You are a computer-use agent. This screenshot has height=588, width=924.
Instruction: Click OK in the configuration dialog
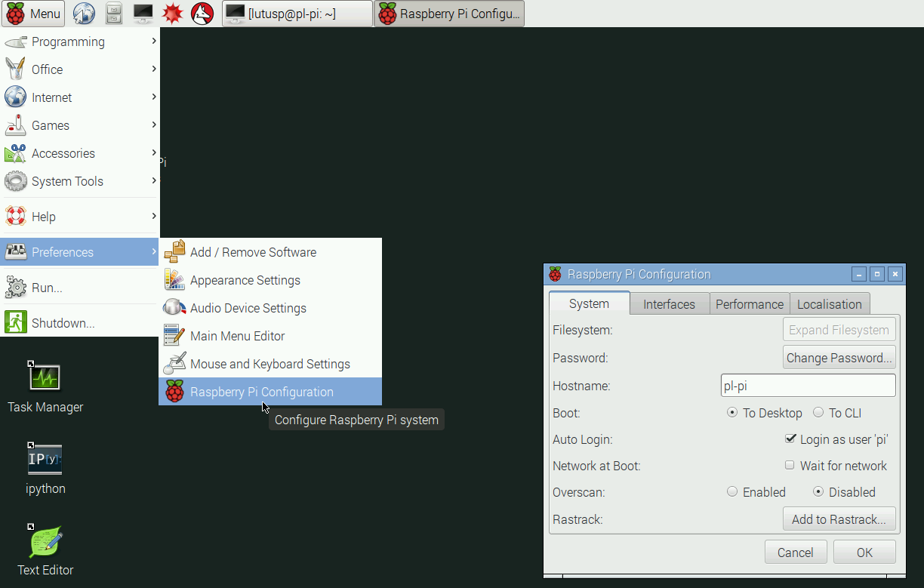click(x=865, y=553)
